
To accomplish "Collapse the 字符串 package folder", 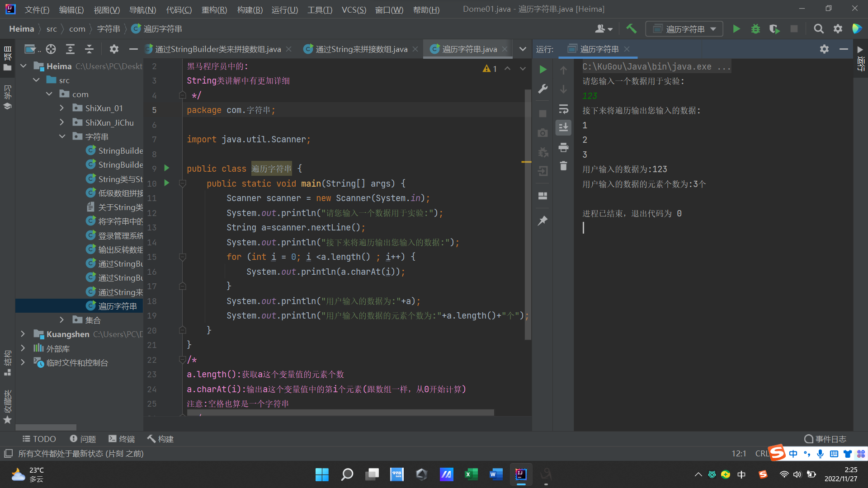I will (x=62, y=136).
